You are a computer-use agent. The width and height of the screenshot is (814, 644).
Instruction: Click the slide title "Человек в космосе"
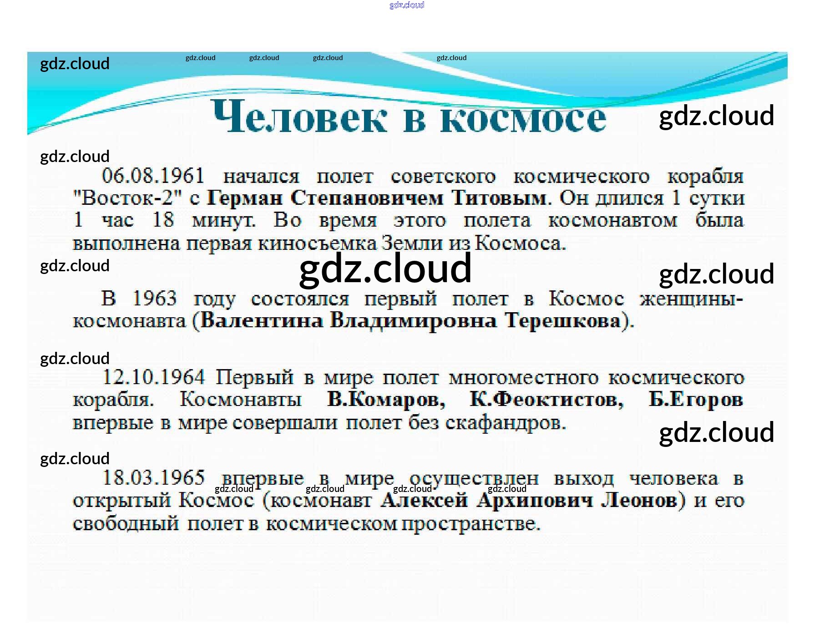click(409, 117)
